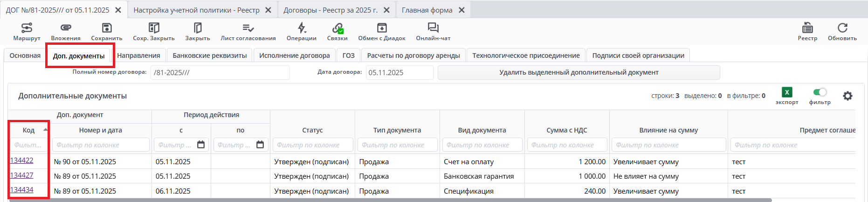Open the Исполнение договора tab
Image resolution: width=868 pixels, height=202 pixels.
295,56
